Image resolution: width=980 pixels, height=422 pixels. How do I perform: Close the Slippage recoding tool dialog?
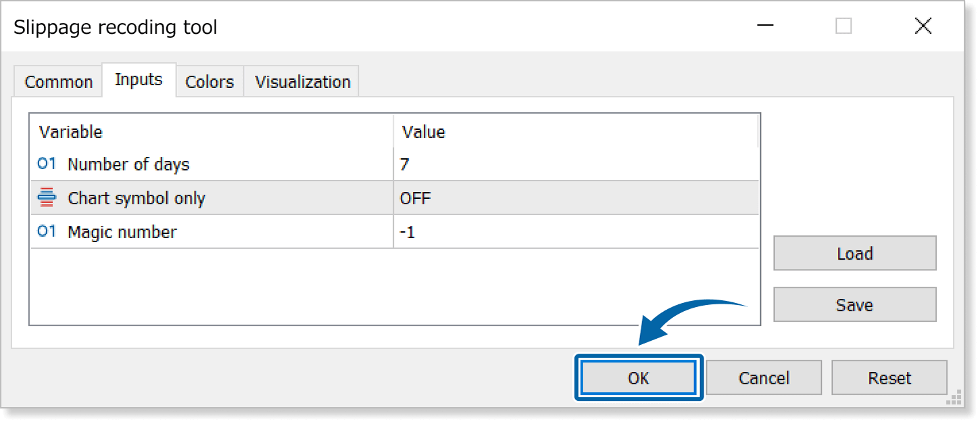pyautogui.click(x=923, y=27)
